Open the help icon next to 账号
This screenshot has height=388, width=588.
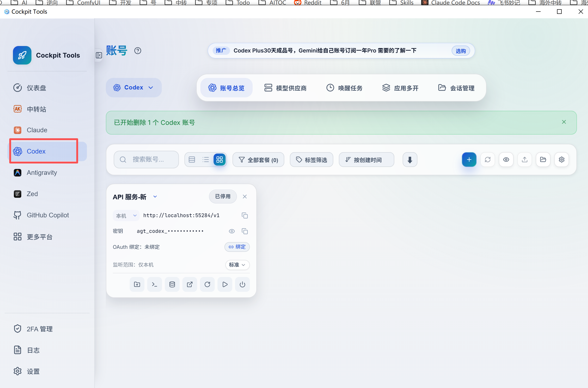[x=138, y=51]
